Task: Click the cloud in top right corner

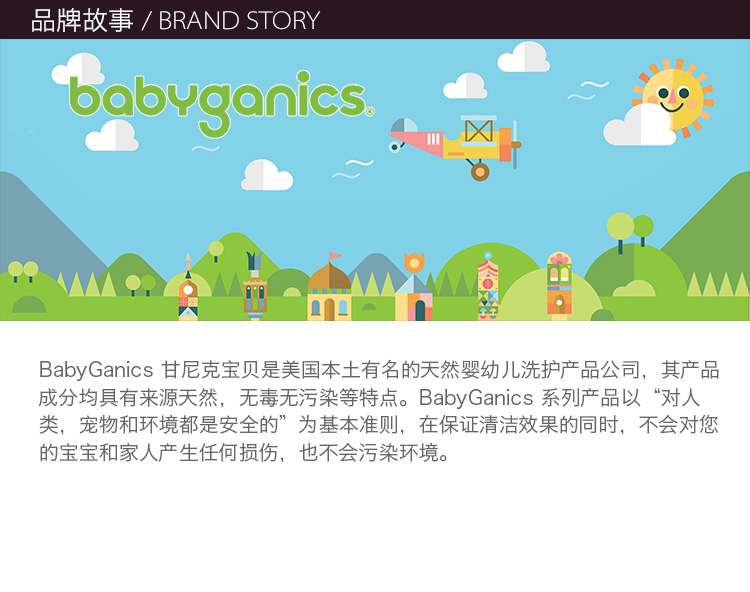Action: tap(524, 57)
